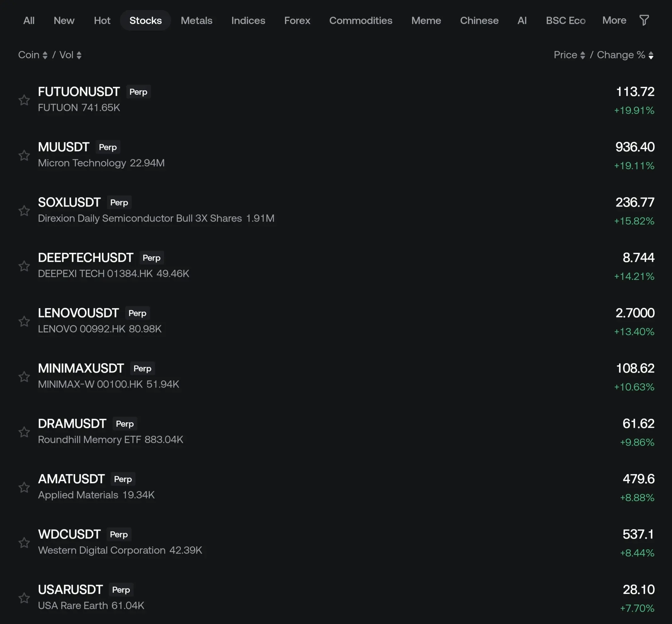Mark WDCUSDT as favorite
The width and height of the screenshot is (672, 624).
point(24,543)
